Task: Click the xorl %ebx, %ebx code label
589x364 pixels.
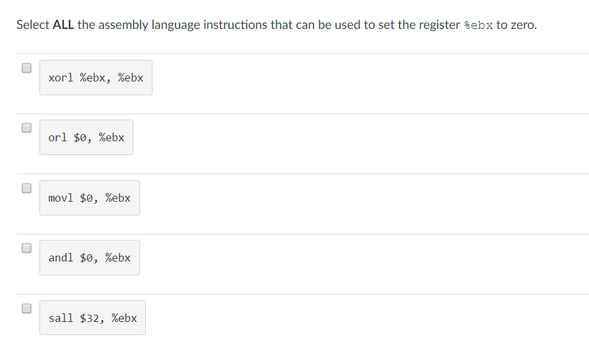Action: (96, 78)
